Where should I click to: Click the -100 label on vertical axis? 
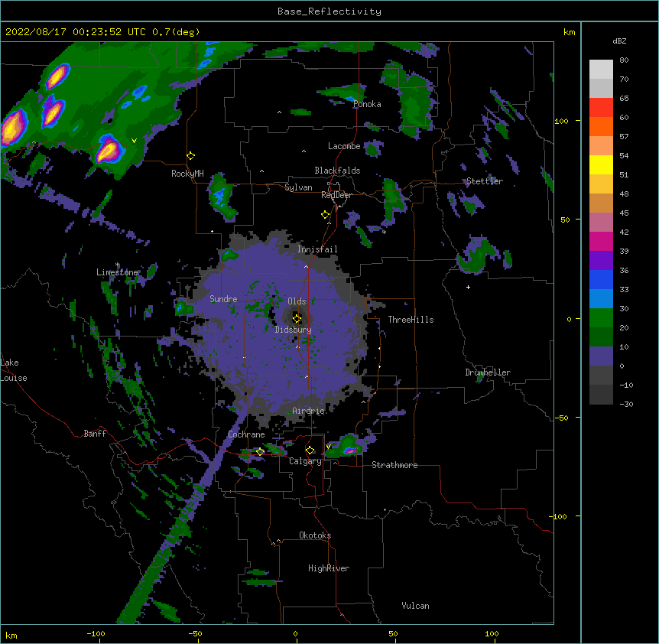[x=558, y=516]
